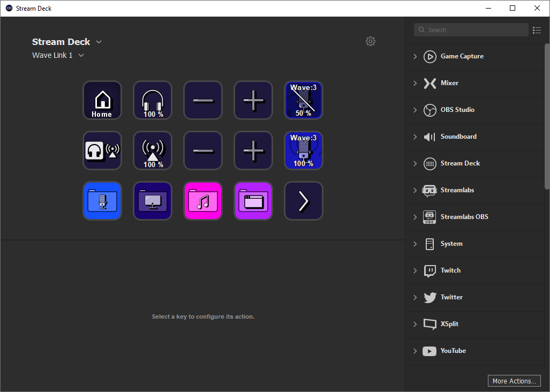Open the Wave Link 1 profile dropdown

(81, 55)
